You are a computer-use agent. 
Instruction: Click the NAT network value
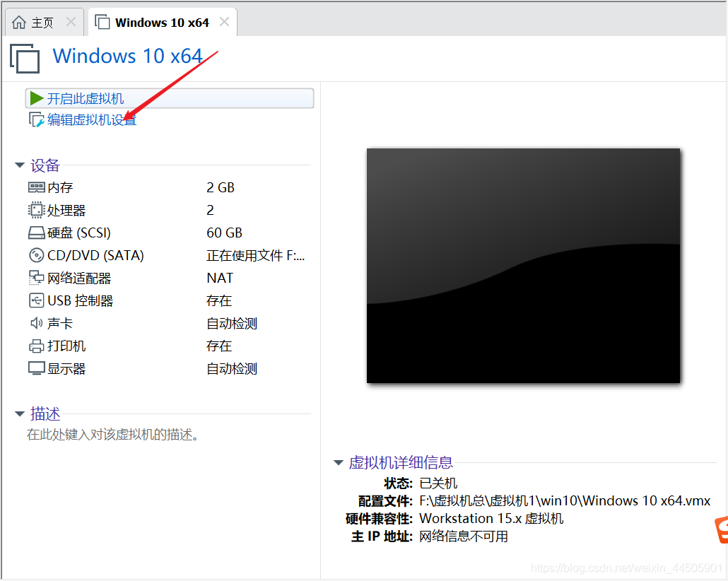(220, 278)
